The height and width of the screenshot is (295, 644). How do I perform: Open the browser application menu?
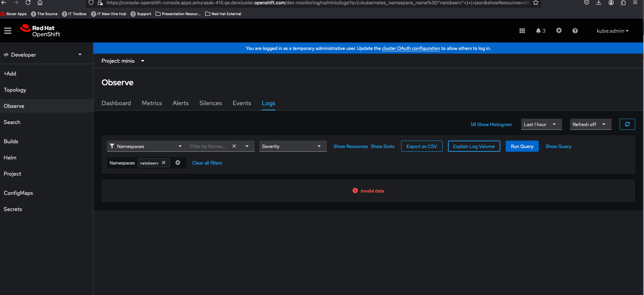pos(635,3)
